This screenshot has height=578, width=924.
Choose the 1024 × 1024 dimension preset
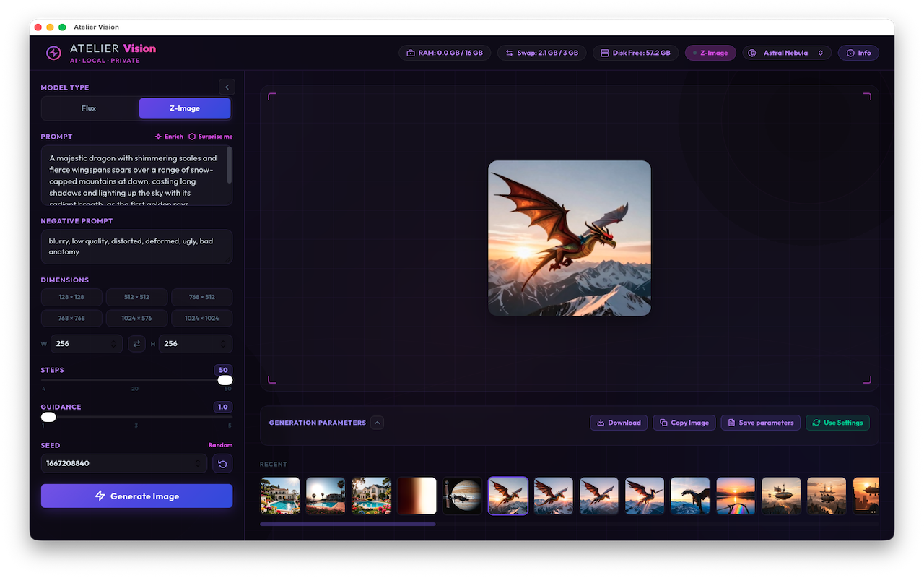(202, 318)
